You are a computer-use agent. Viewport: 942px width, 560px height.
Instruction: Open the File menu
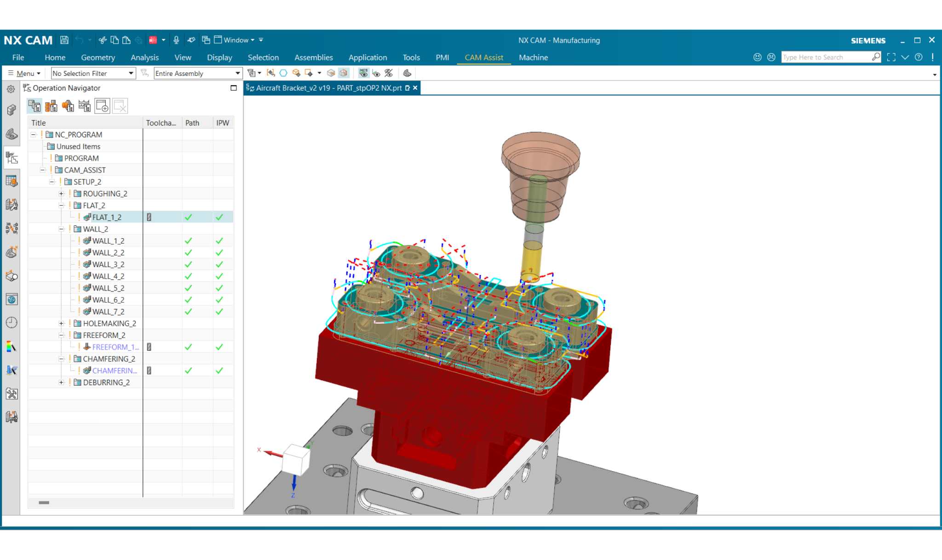click(x=18, y=57)
